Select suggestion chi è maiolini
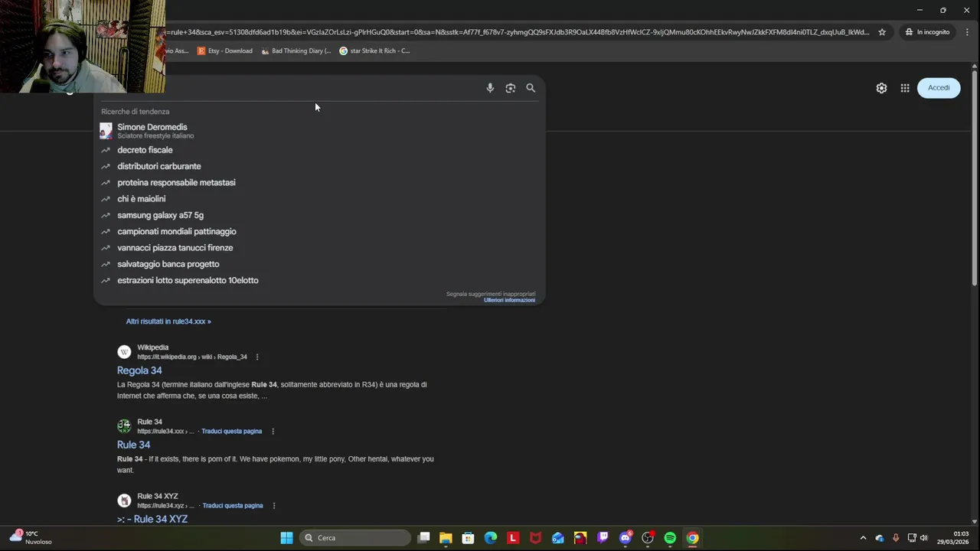Screen dimensions: 980x551 [319, 199]
